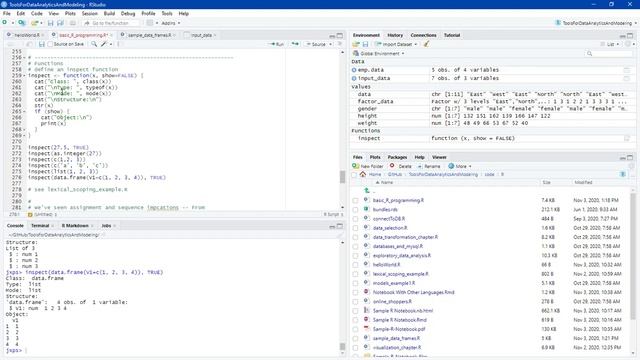Maximize the Environment pane
This screenshot has height=360, width=640.
pos(630,36)
